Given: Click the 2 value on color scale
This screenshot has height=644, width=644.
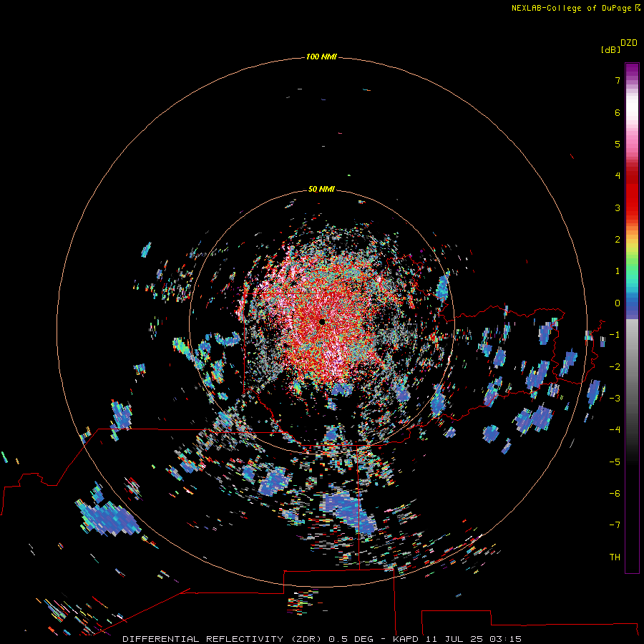Looking at the screenshot, I should tap(618, 240).
